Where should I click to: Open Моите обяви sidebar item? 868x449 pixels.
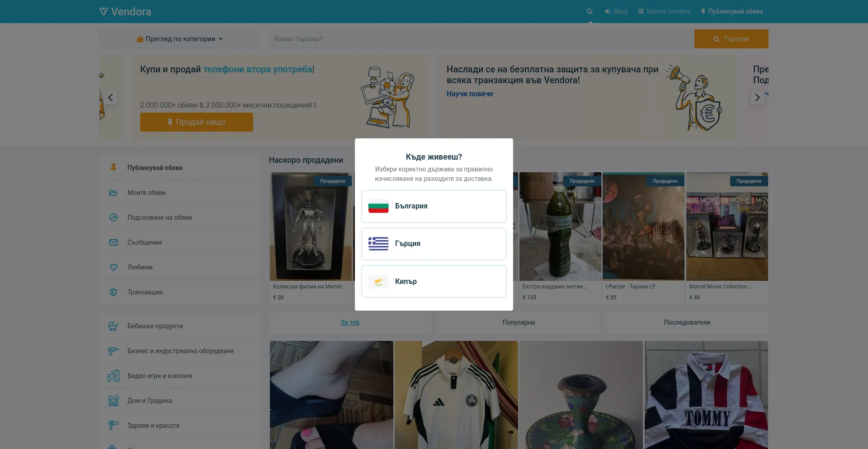tap(179, 193)
